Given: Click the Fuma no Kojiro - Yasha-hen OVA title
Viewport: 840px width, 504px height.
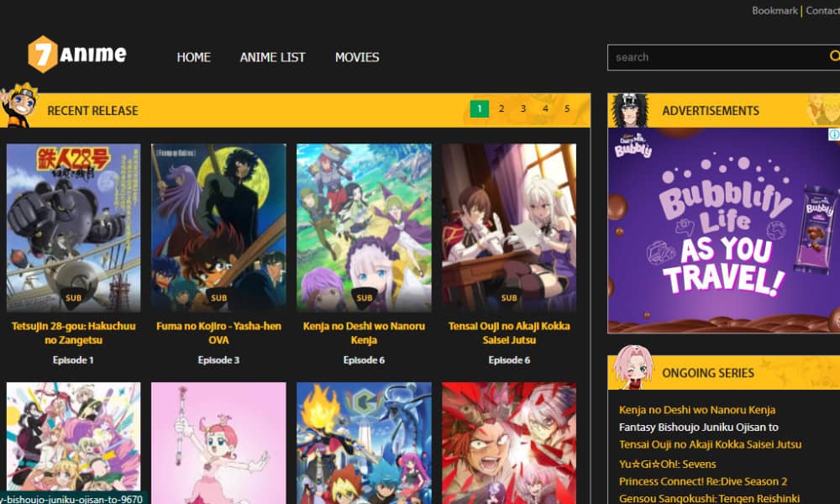Looking at the screenshot, I should pyautogui.click(x=218, y=333).
